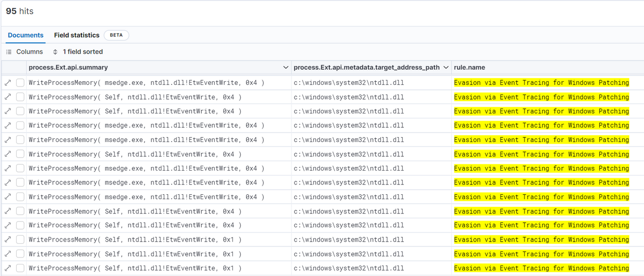Screen dimensions: 644x276
Task: Select the checkbox on the first row
Action: click(20, 83)
